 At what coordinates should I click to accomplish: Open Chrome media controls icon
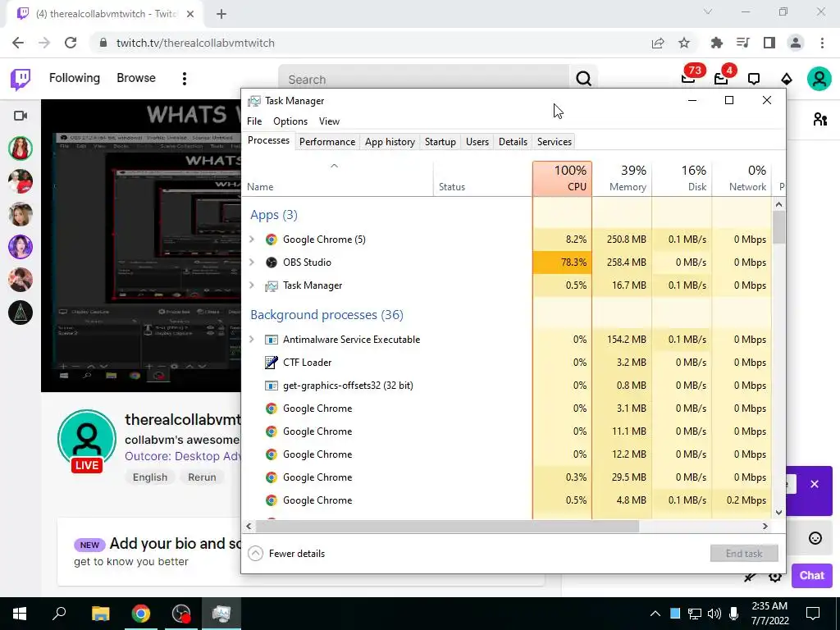[x=742, y=43]
